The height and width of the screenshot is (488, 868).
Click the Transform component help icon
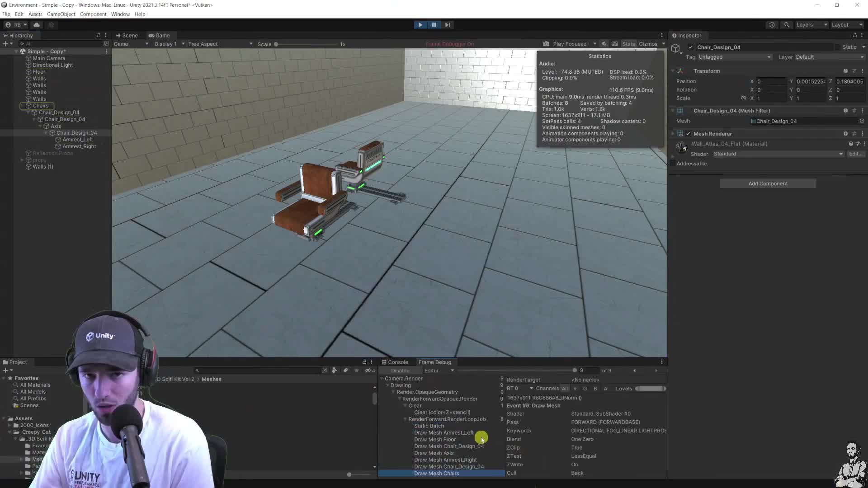pos(845,71)
